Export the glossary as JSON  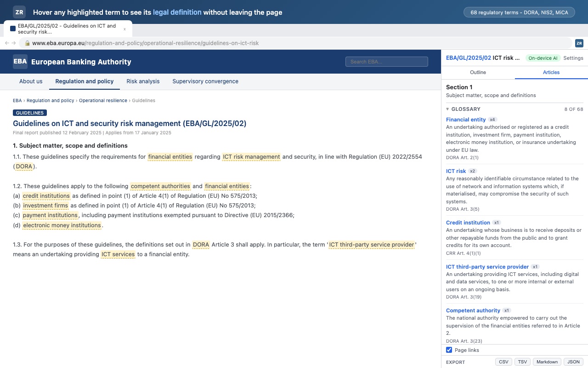click(x=573, y=362)
